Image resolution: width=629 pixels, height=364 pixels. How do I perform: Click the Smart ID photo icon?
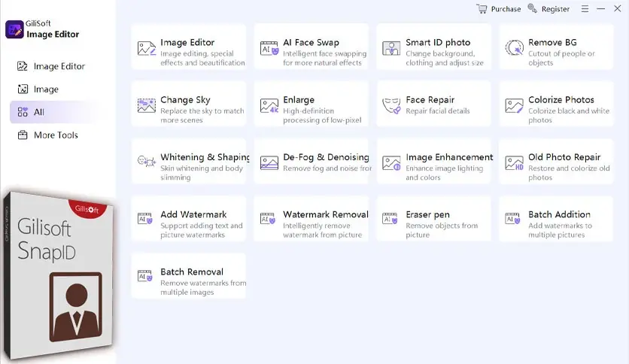pos(391,48)
